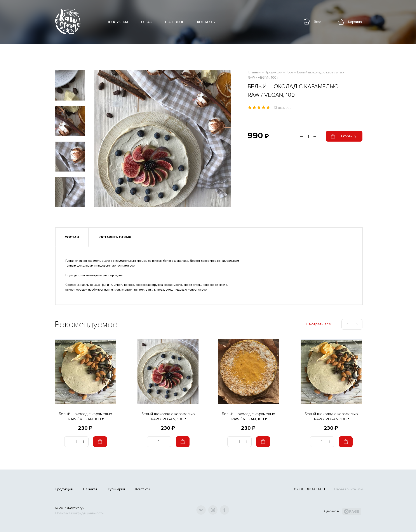Click the red В корзину button

344,136
